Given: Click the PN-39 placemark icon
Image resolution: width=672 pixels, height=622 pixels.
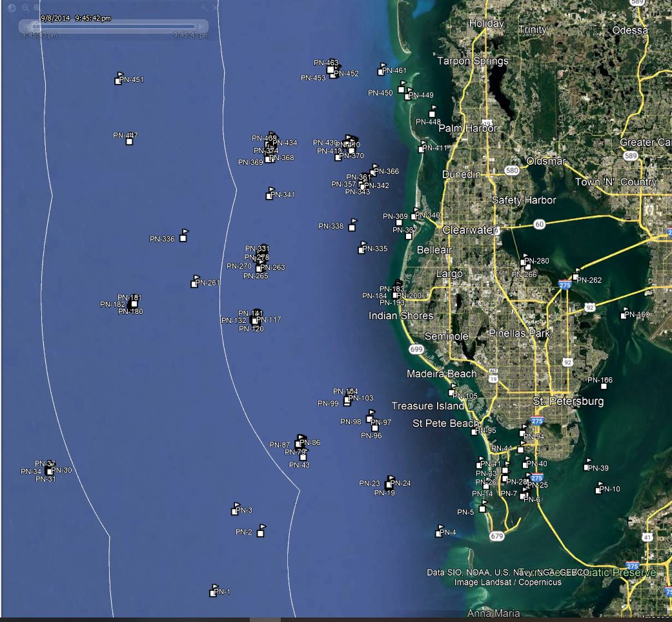Looking at the screenshot, I should click(x=587, y=466).
